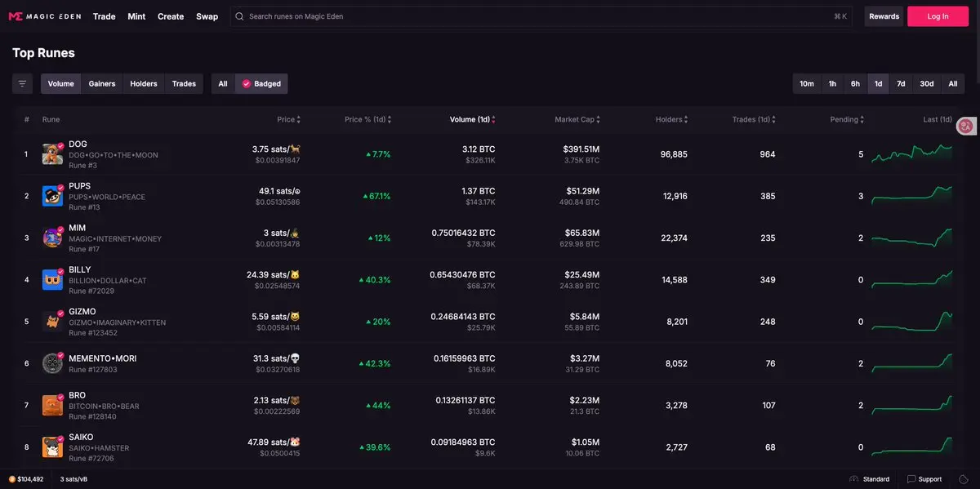Select the All runes filter
The image size is (980, 489).
pos(223,83)
